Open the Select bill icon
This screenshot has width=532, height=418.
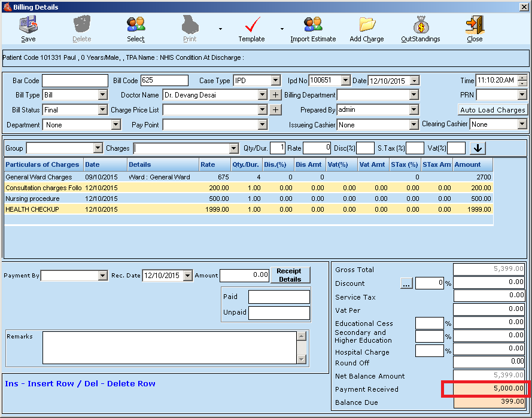coord(135,28)
